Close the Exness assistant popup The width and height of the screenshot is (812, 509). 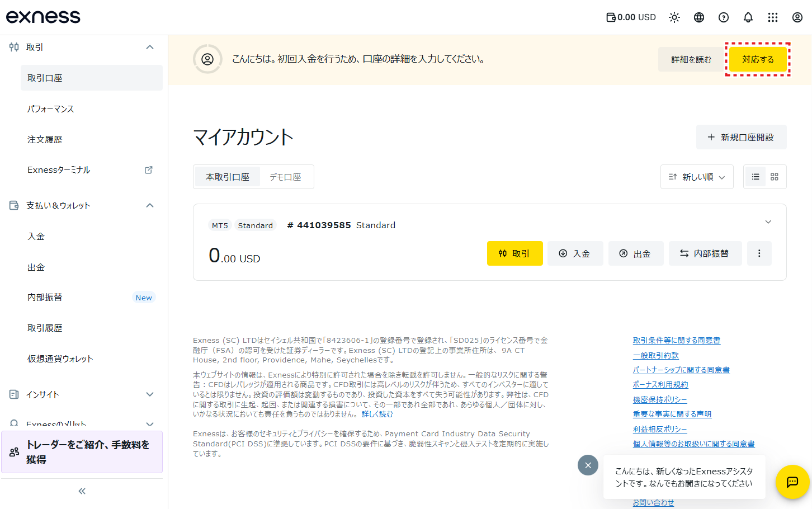[588, 465]
